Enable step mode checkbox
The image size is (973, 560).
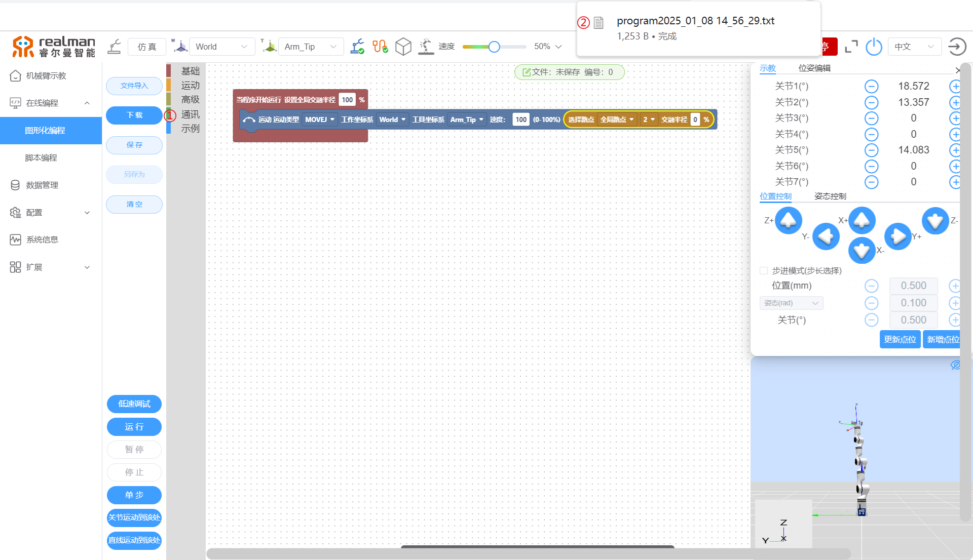click(764, 271)
